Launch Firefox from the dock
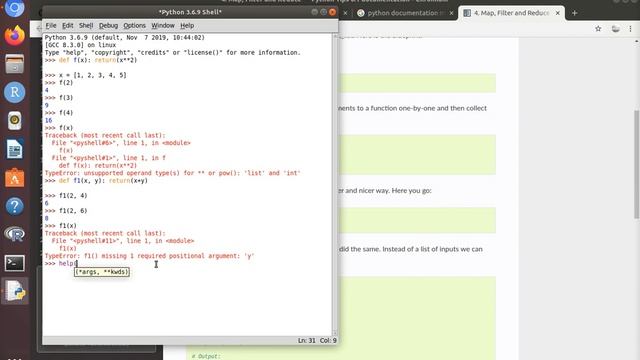640x360 pixels. [15, 36]
